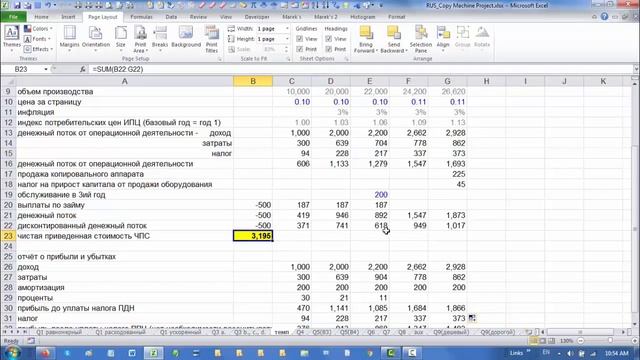
Task: Switch to the Data ribbon tab
Action: (171, 17)
